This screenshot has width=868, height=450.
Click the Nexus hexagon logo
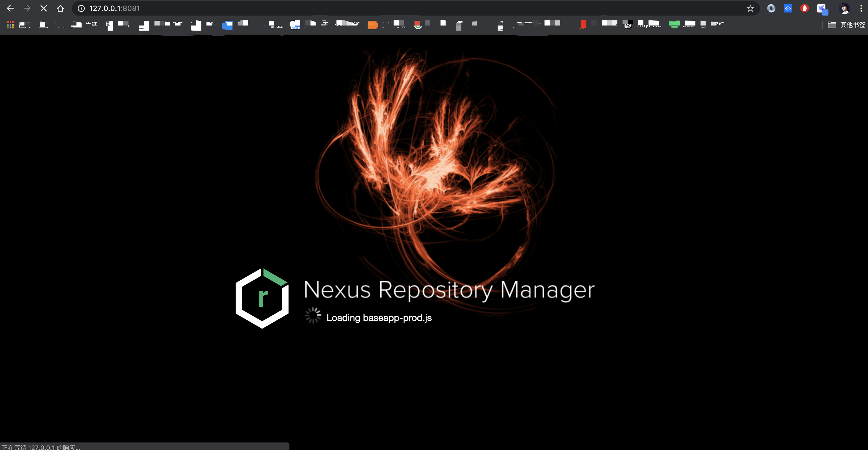click(262, 298)
